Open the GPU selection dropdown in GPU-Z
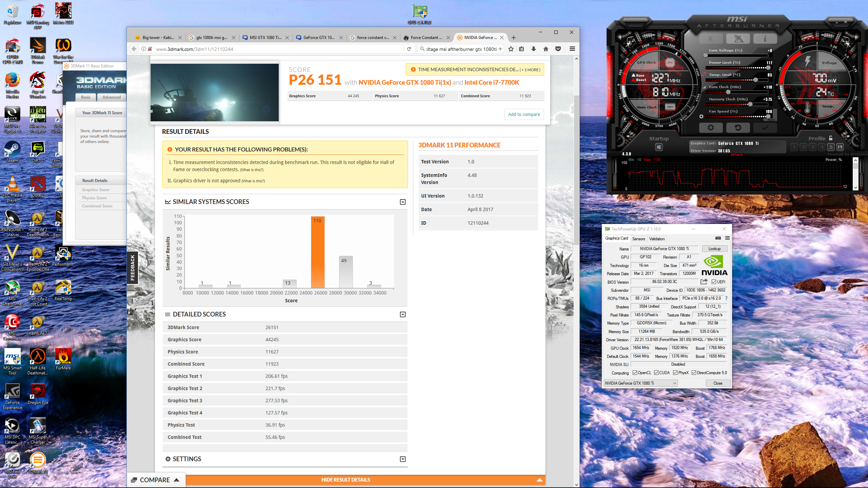 (x=640, y=383)
